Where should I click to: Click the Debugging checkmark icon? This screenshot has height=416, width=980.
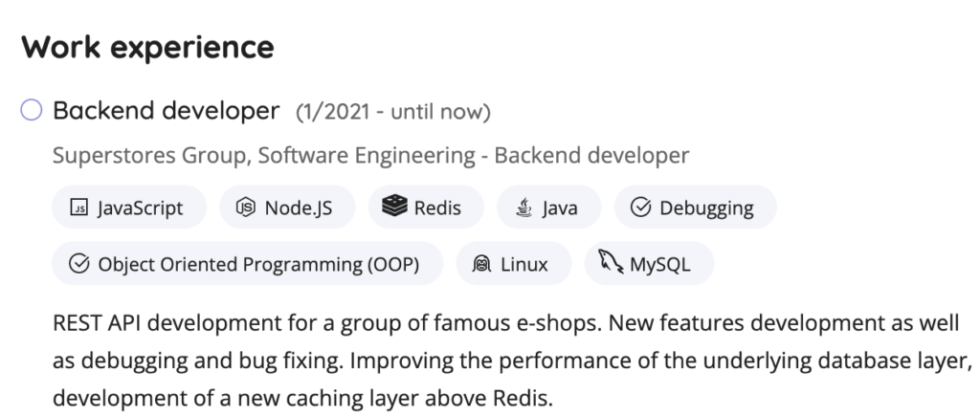point(641,208)
